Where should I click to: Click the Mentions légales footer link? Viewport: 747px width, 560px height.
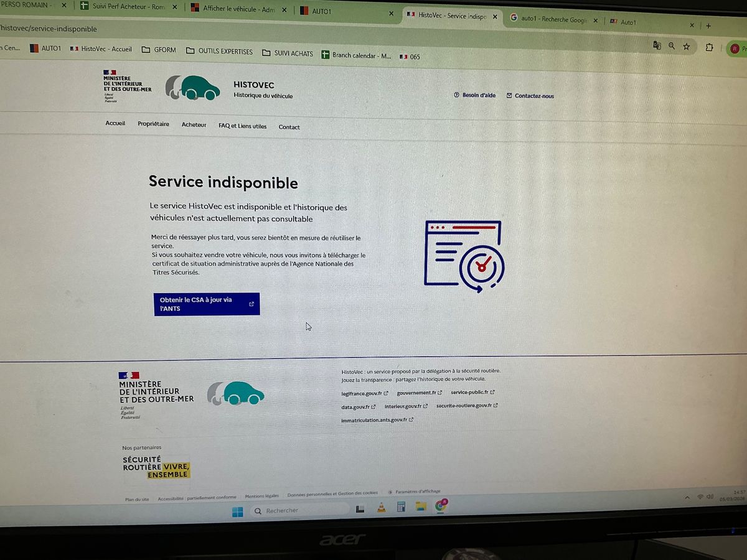click(261, 497)
